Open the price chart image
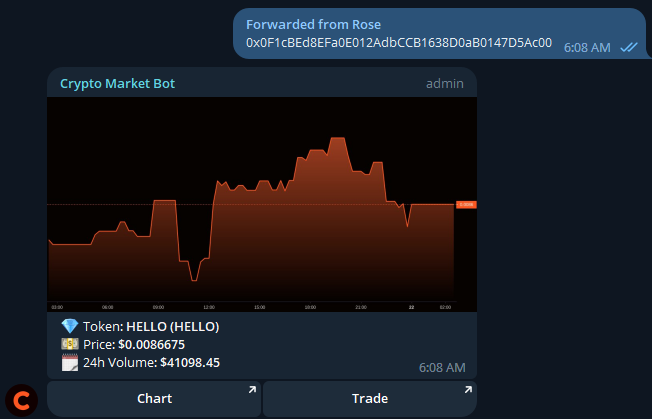The height and width of the screenshot is (419, 652). (x=262, y=204)
